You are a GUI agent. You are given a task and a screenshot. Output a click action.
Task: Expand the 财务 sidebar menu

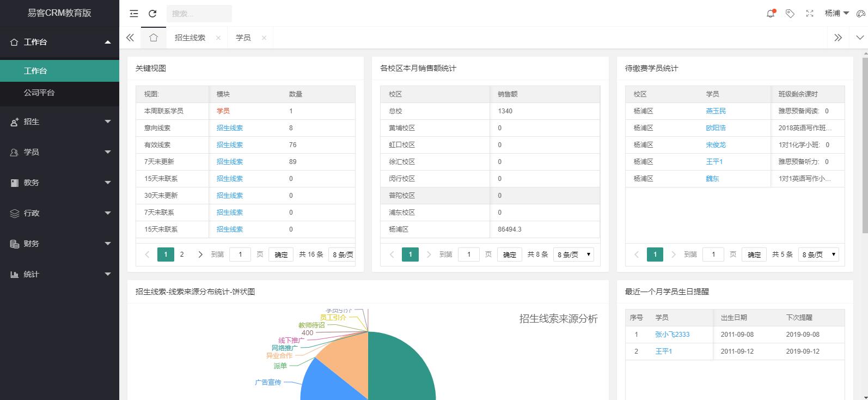pyautogui.click(x=59, y=244)
